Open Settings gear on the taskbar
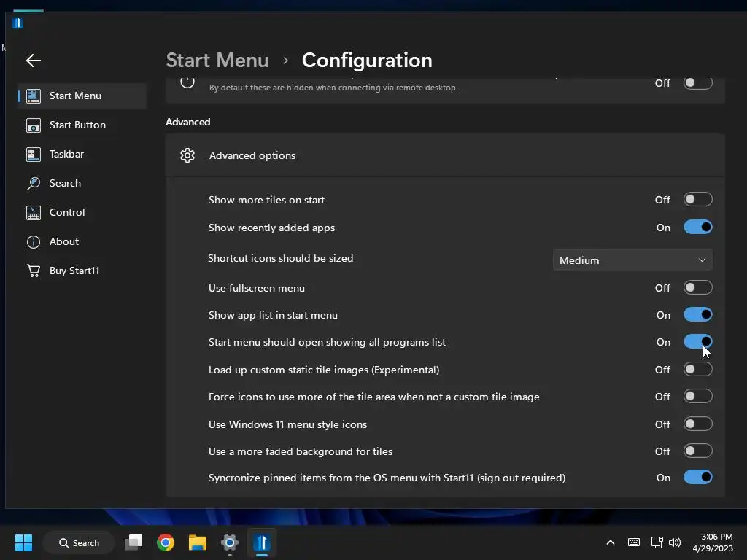The height and width of the screenshot is (560, 747). tap(229, 542)
